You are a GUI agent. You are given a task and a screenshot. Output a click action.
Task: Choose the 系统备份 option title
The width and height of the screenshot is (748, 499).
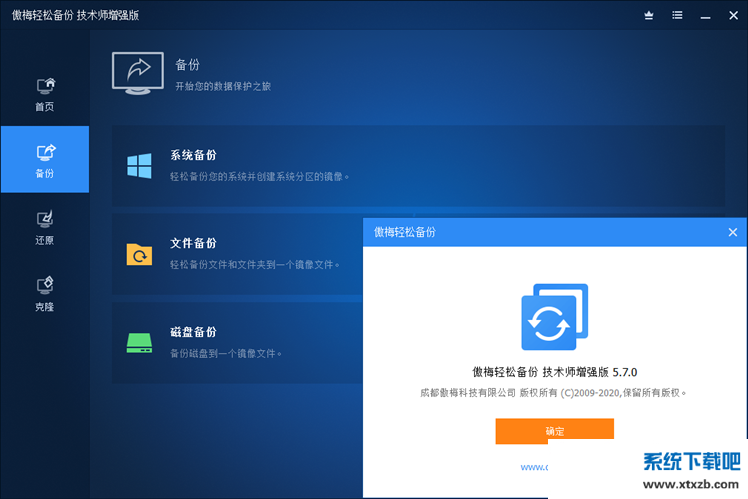(193, 156)
